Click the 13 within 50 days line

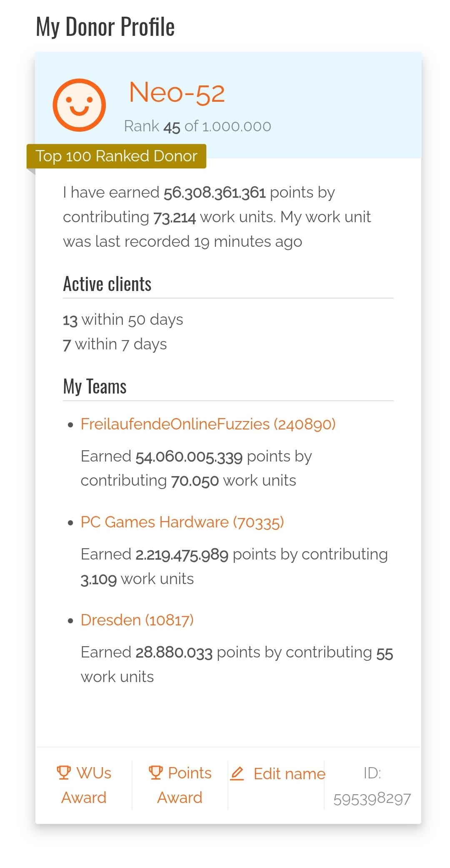coord(123,320)
